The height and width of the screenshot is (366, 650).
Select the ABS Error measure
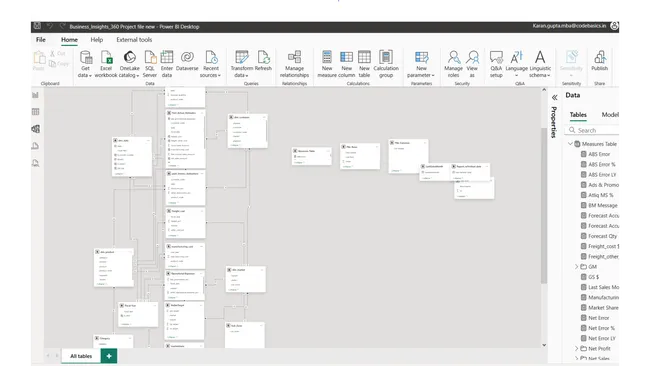tap(599, 154)
